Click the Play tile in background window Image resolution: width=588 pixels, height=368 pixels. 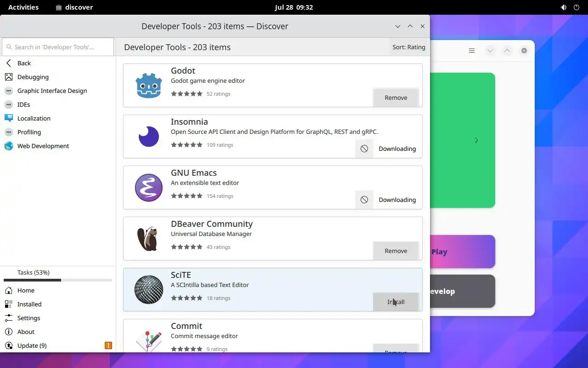pos(463,252)
